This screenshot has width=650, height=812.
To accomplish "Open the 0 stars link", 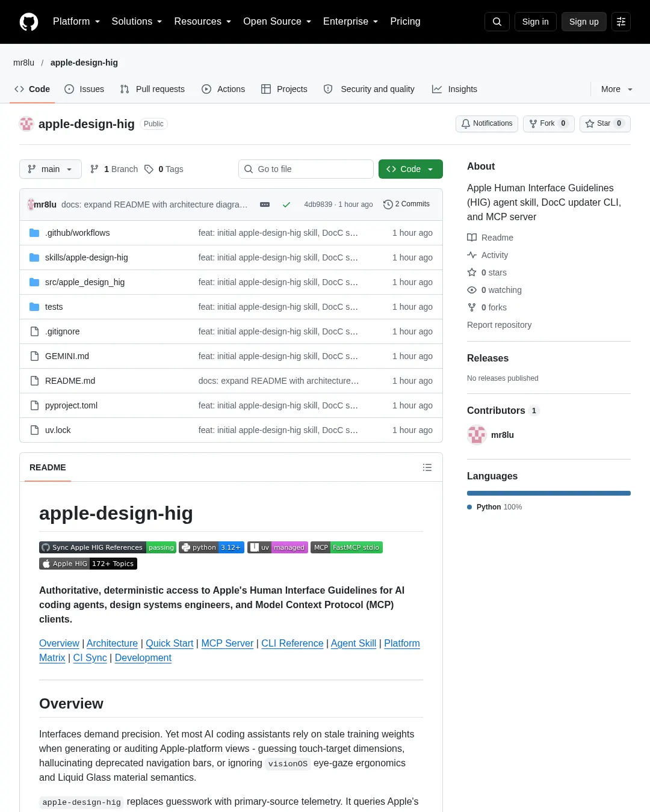I will coord(487,272).
